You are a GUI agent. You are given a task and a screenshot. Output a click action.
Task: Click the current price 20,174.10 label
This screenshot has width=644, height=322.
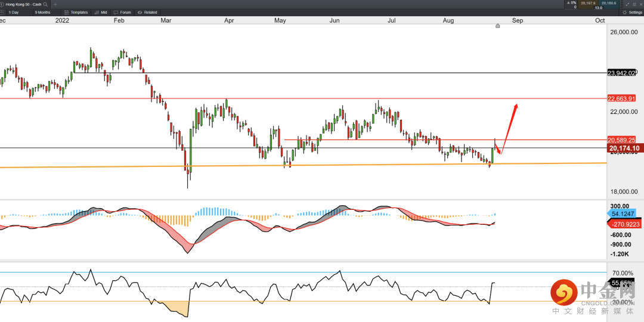pyautogui.click(x=624, y=148)
